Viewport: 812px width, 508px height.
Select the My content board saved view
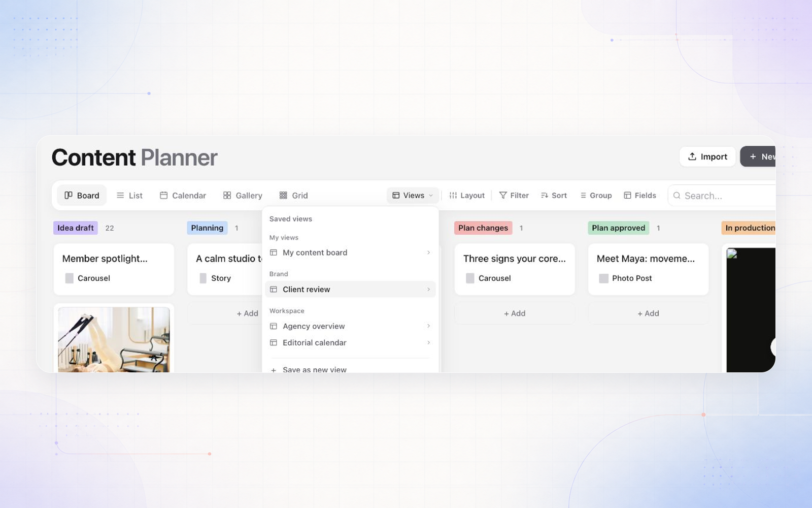click(x=350, y=252)
